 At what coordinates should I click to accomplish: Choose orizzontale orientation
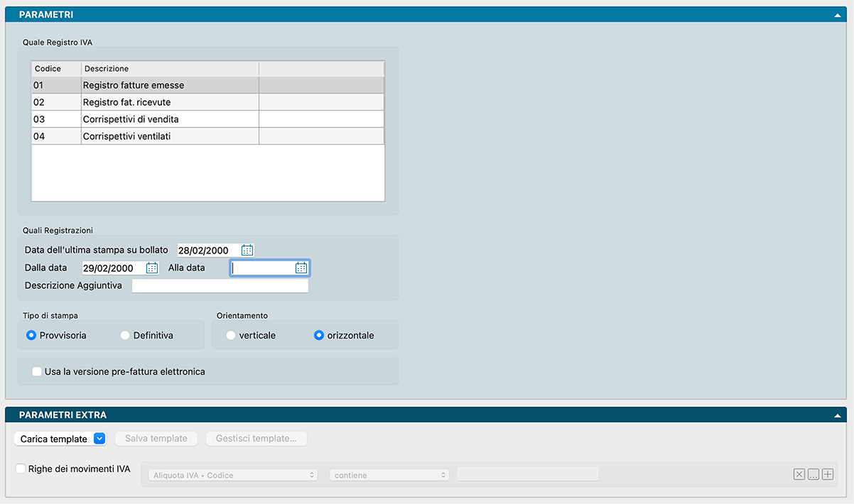319,335
